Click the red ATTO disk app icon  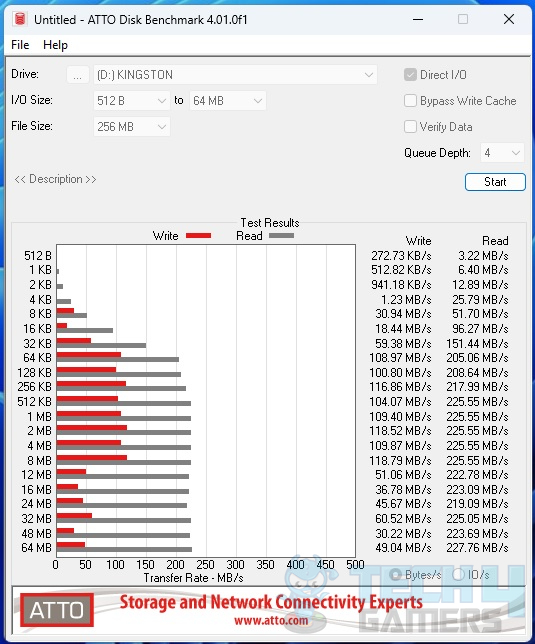click(19, 19)
